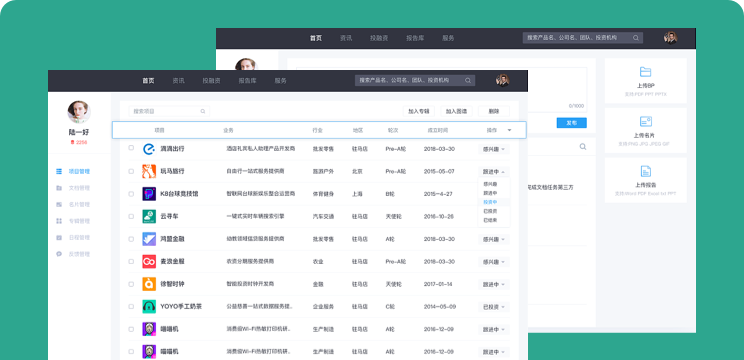
Task: Click the 云寻车 green logo
Action: (149, 217)
